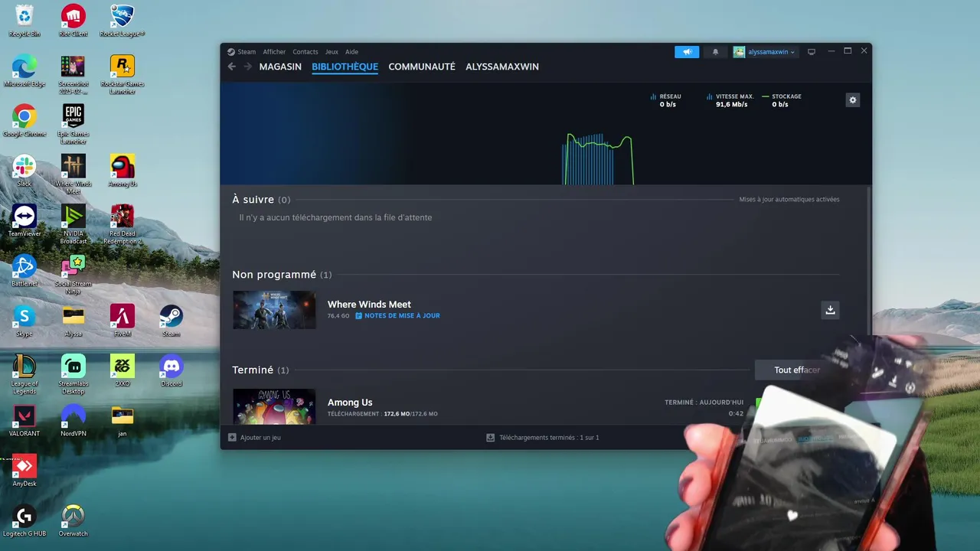Open the Rocket League desktop icon
980x551 pixels.
click(122, 20)
